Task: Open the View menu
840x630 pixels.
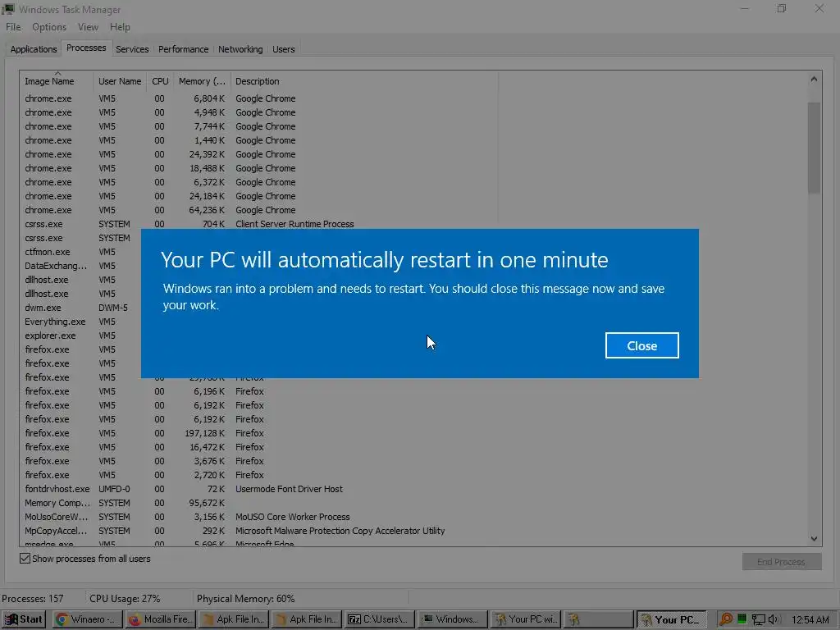Action: coord(88,27)
